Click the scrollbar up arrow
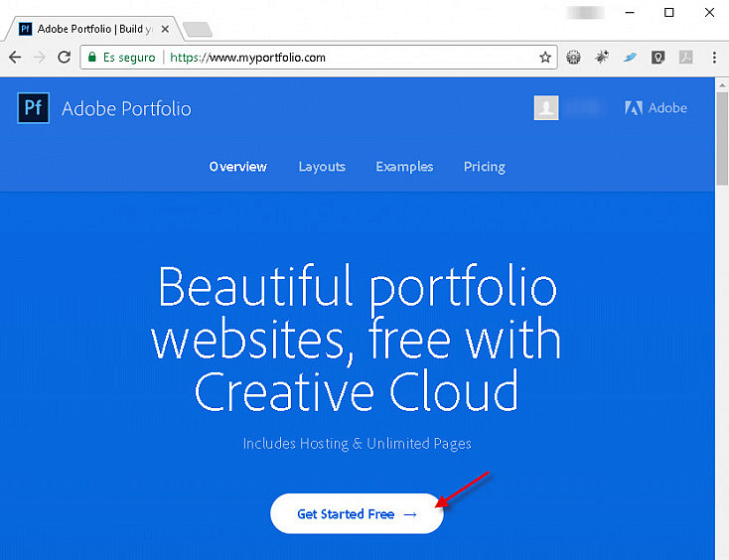 [722, 85]
